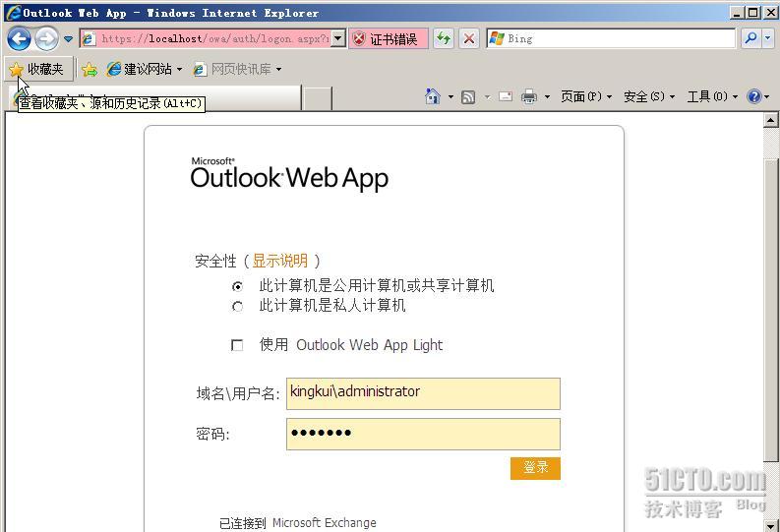The image size is (780, 532).
Task: Select the Outlook Web App browser tab
Action: 155,98
